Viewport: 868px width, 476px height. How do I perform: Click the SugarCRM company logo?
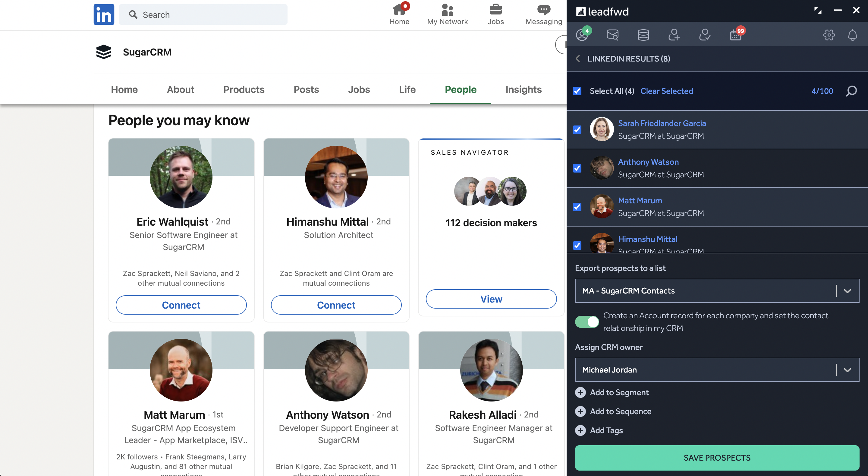pyautogui.click(x=103, y=52)
